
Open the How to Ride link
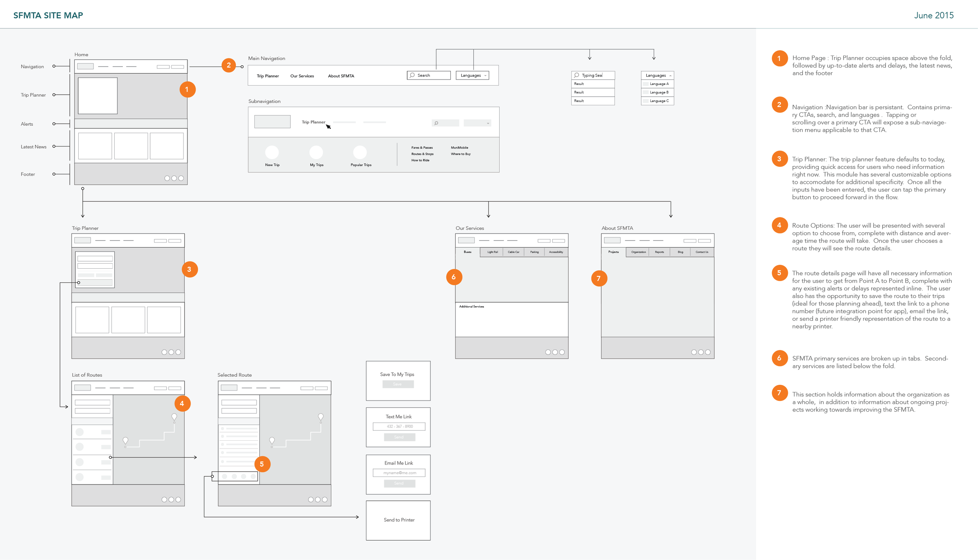pyautogui.click(x=420, y=160)
